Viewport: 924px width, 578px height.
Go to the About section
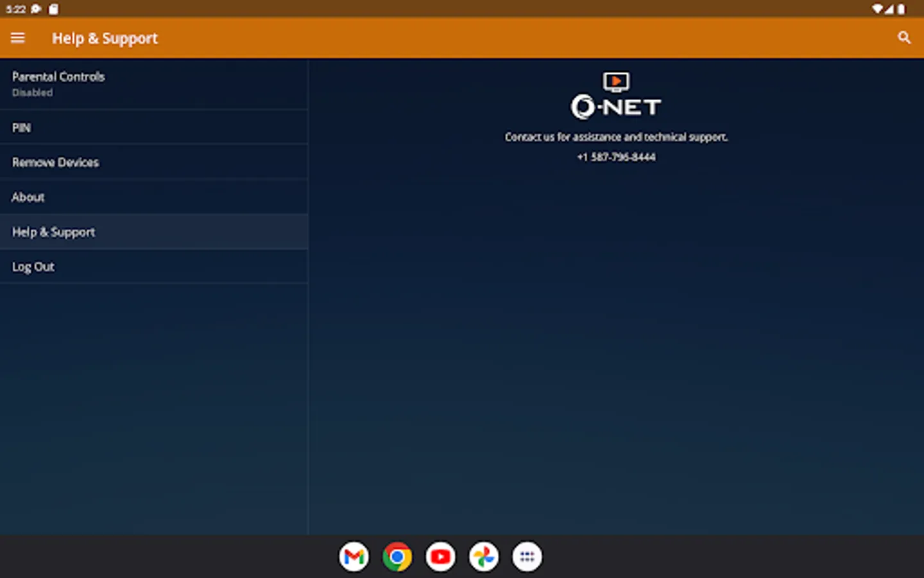click(x=154, y=197)
